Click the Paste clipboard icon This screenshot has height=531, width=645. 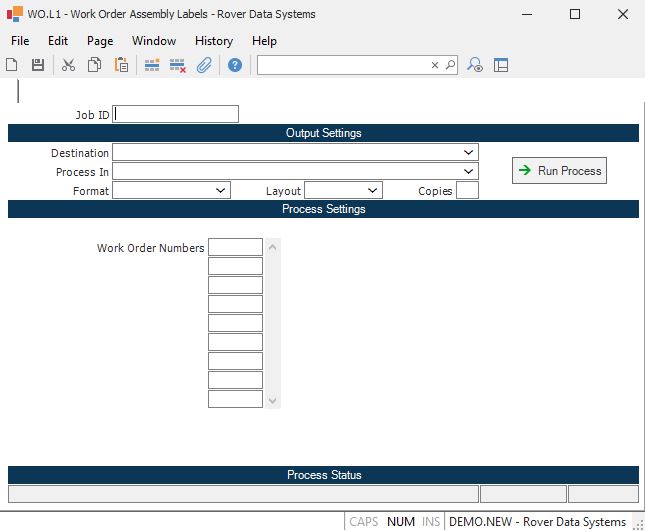click(121, 65)
